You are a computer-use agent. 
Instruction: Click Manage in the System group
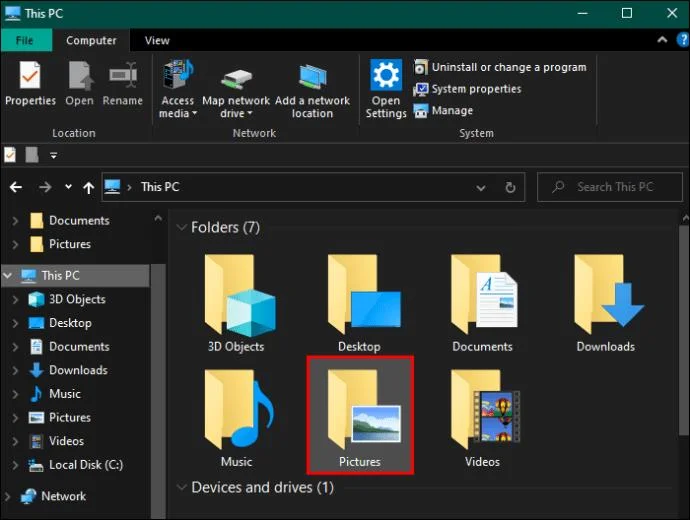[443, 110]
